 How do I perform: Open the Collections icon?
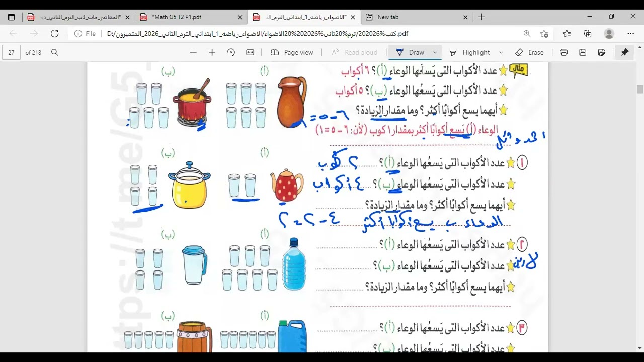[588, 34]
